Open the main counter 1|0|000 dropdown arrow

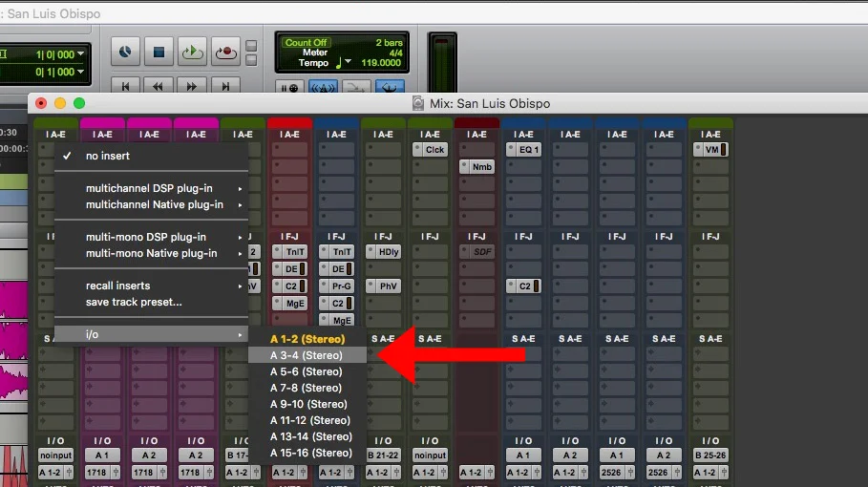pos(81,54)
